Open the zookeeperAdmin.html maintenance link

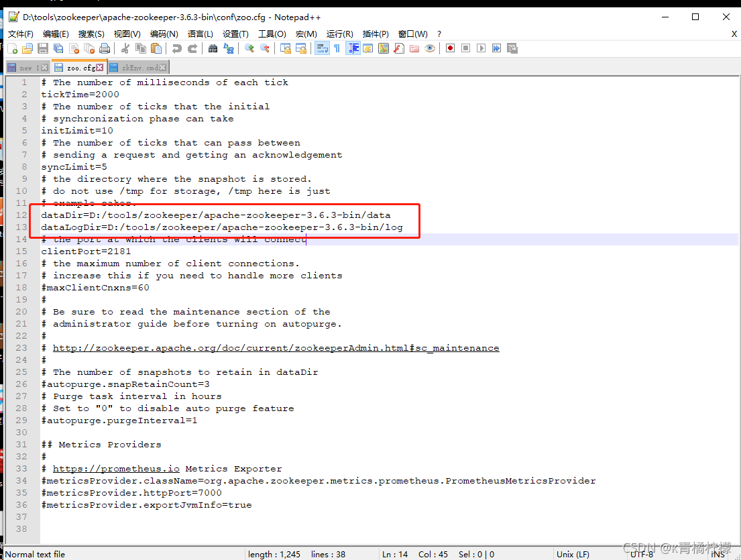(x=276, y=348)
